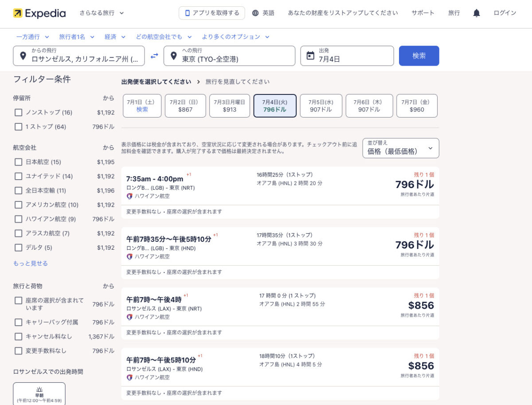Open the より多くのオプション dropdown
The width and height of the screenshot is (532, 405).
pos(232,37)
